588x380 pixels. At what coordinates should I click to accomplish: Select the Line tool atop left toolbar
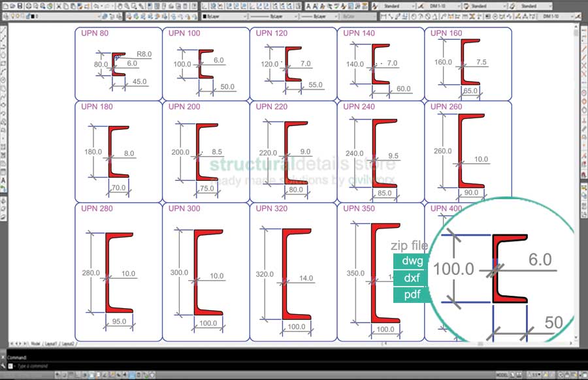[x=4, y=29]
